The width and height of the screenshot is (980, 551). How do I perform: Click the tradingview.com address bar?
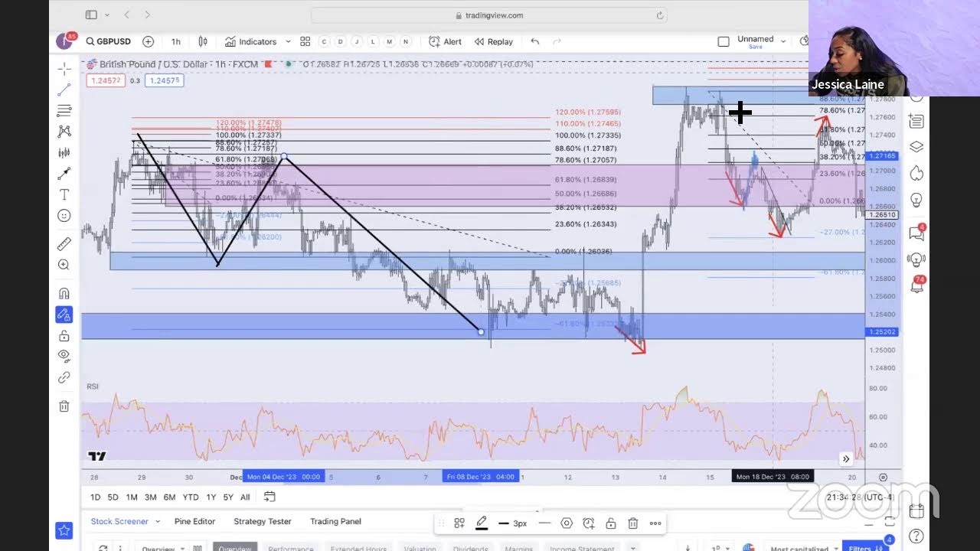(x=488, y=15)
